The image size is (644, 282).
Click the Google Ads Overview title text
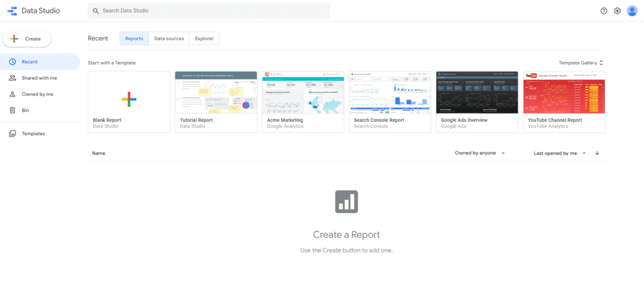pyautogui.click(x=464, y=120)
